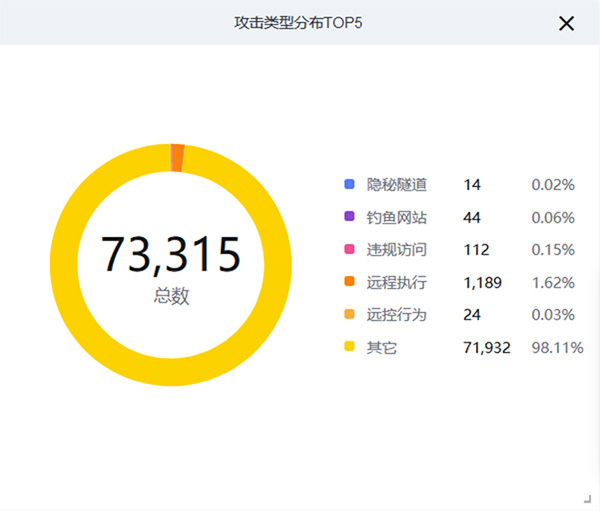Hide the 远控行为 series via its label
The height and width of the screenshot is (511, 600).
coord(397,315)
